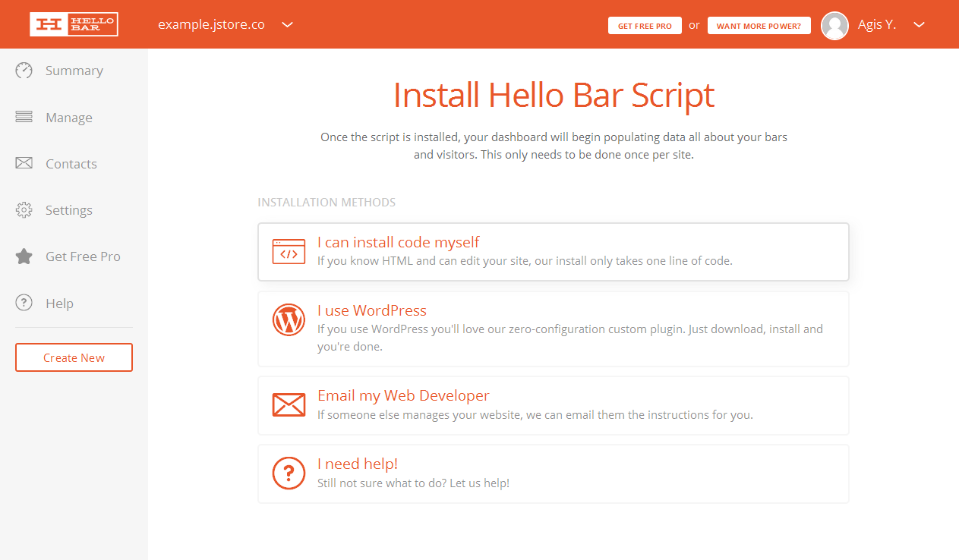The image size is (959, 560).
Task: Click the Manage bars icon
Action: click(x=24, y=118)
